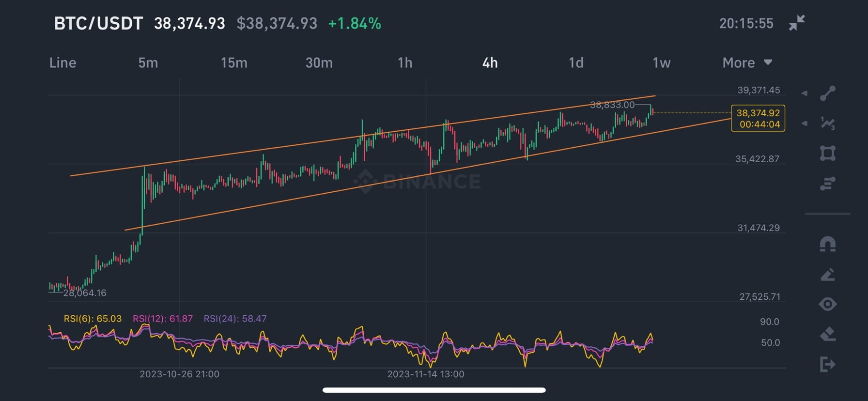The height and width of the screenshot is (401, 868).
Task: Toggle magnet snap mode
Action: pos(827,244)
